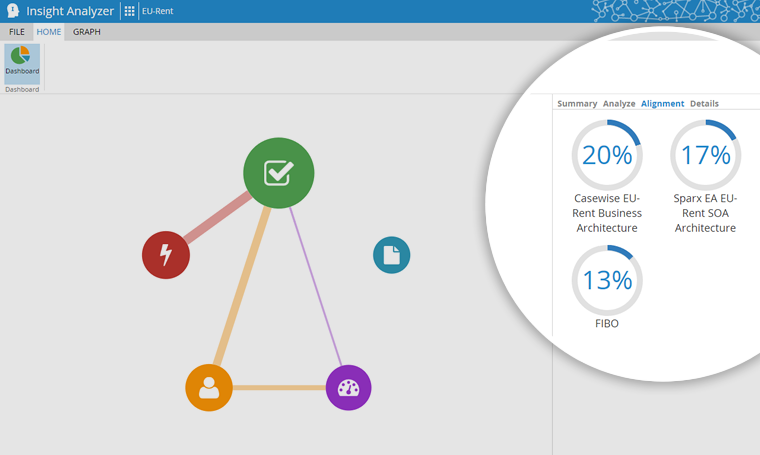Open the Dashboard ribbon button

click(x=22, y=64)
